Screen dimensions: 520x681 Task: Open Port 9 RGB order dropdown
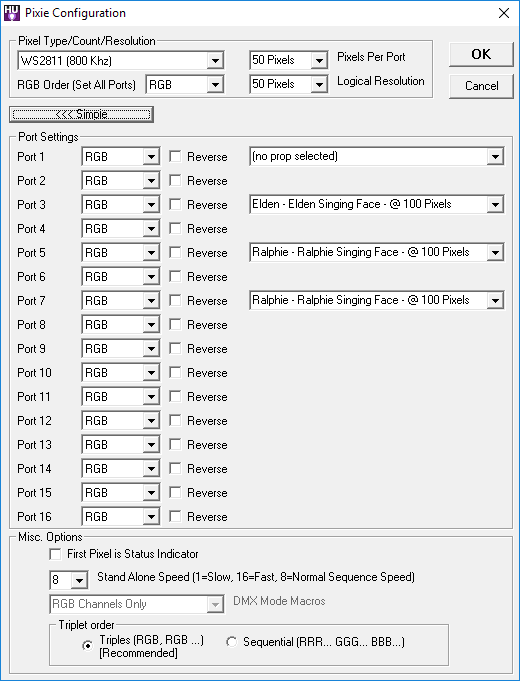tap(120, 348)
